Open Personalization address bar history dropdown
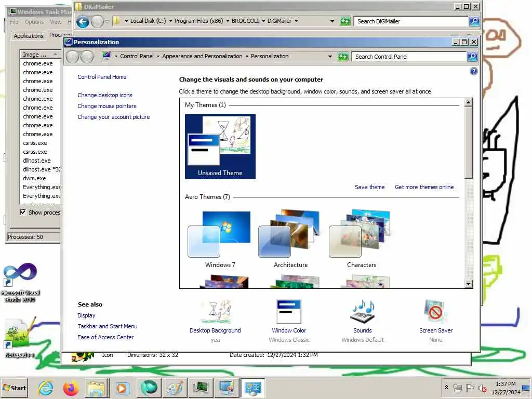532x399 pixels. click(x=330, y=56)
